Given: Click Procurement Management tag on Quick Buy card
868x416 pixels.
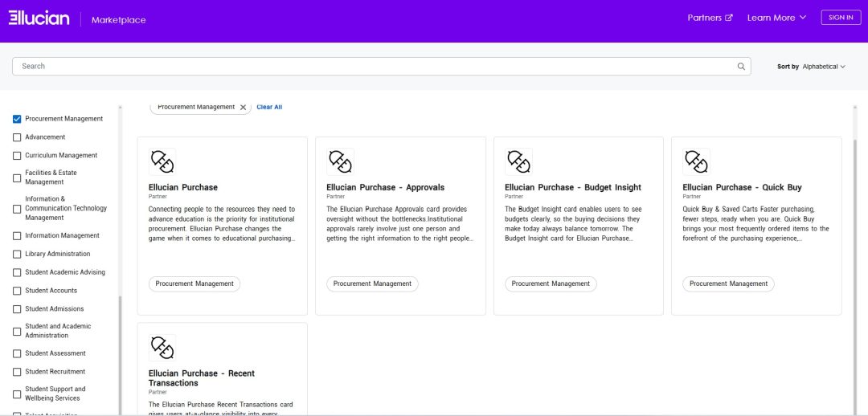Looking at the screenshot, I should click(x=728, y=283).
